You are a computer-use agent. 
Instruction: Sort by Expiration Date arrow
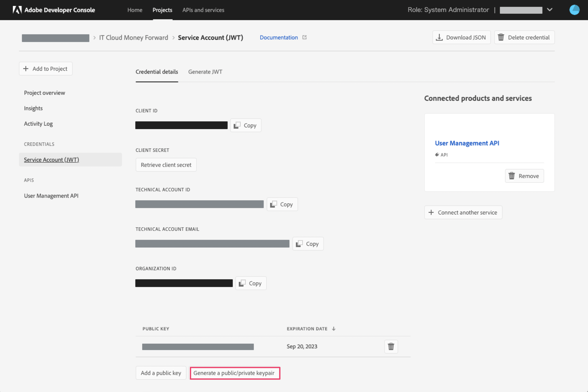click(333, 329)
